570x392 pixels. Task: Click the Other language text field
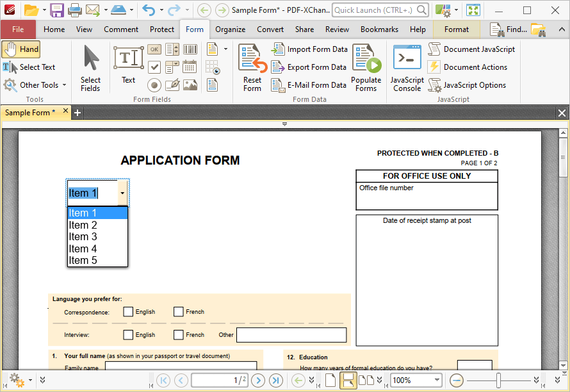pos(291,335)
